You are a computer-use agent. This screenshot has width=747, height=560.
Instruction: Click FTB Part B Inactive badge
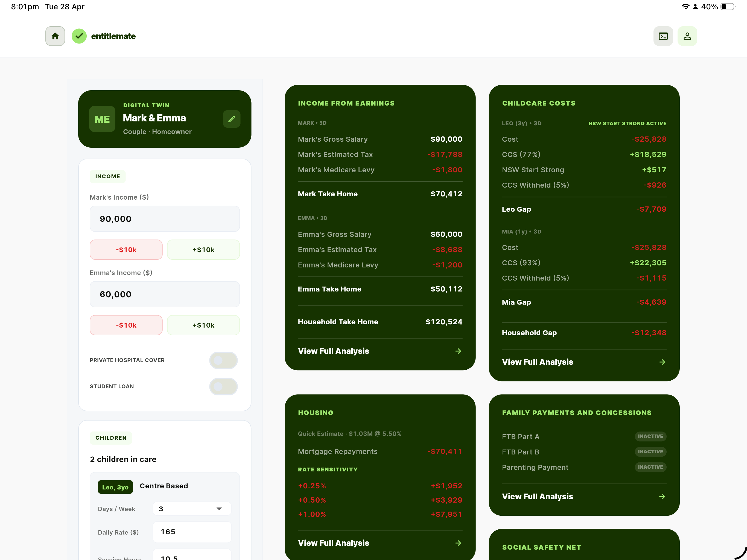click(x=650, y=451)
